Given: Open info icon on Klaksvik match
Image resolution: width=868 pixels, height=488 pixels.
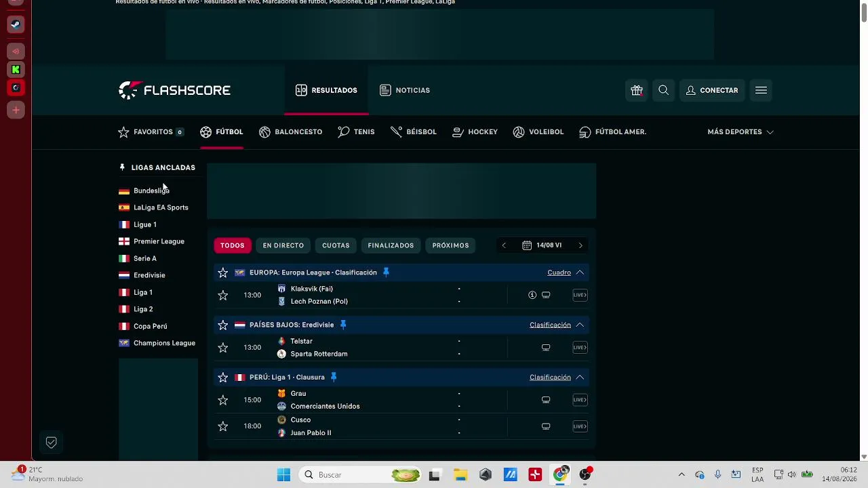Looking at the screenshot, I should 532,295.
